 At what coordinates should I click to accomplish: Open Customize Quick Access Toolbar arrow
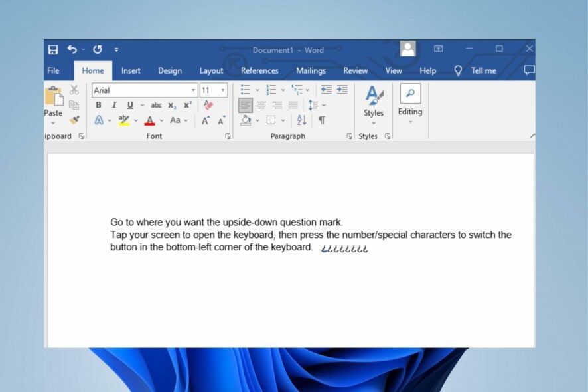coord(117,50)
